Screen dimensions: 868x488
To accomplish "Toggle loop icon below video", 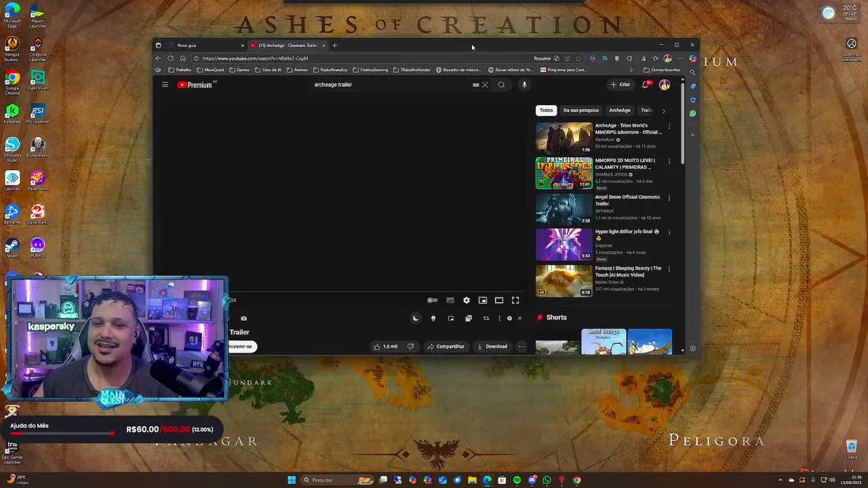I will 486,319.
